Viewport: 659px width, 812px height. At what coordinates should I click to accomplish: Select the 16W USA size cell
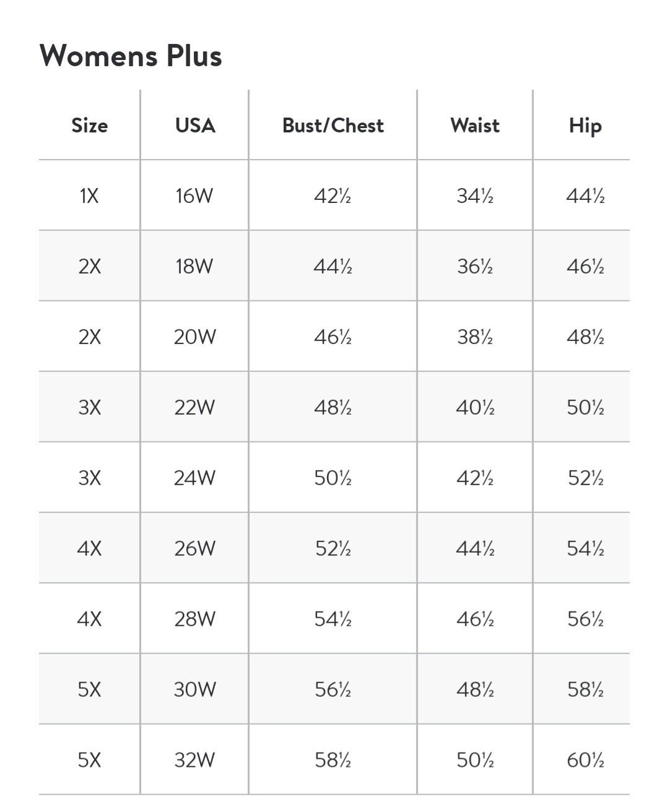pos(194,196)
